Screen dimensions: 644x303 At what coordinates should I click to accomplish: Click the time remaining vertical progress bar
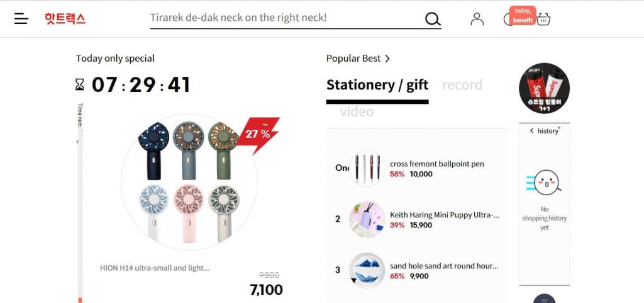tap(80, 216)
